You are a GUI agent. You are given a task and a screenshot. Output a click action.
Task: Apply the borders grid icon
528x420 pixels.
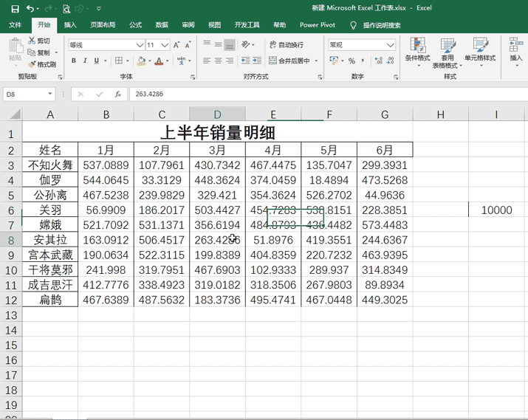click(x=119, y=61)
